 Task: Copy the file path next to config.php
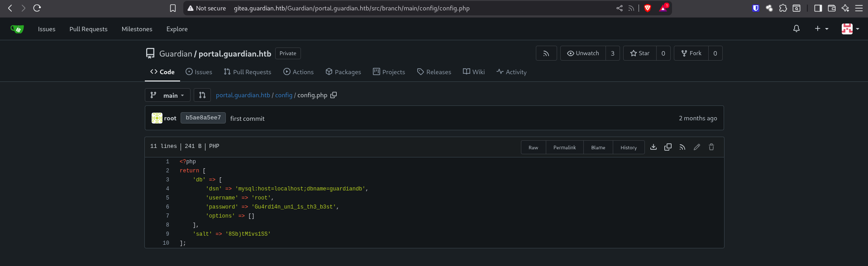[334, 95]
